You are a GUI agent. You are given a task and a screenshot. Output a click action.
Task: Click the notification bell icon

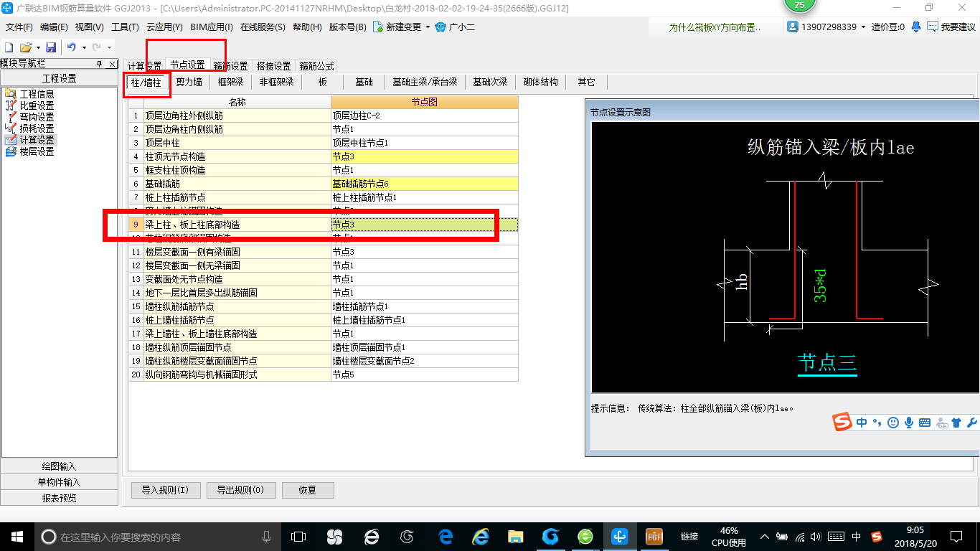click(916, 27)
